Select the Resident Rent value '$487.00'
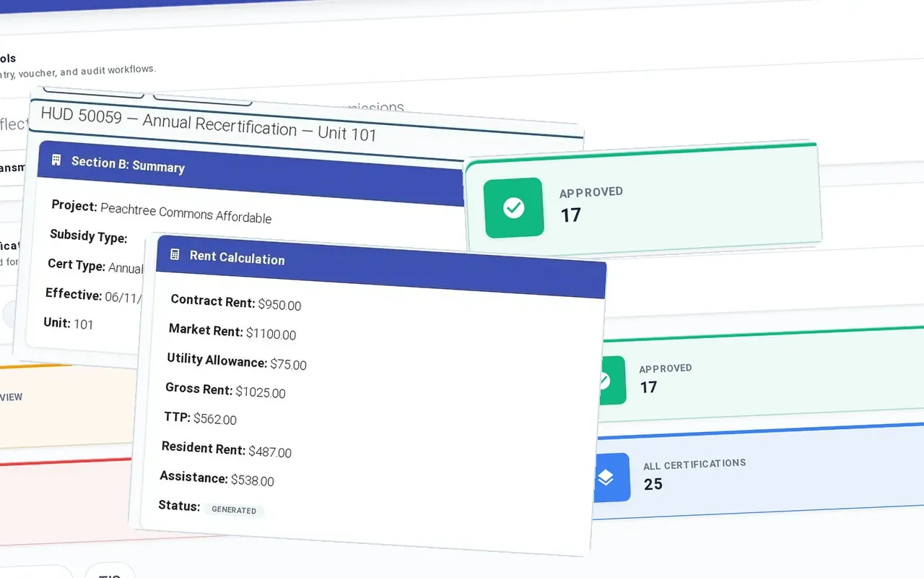The height and width of the screenshot is (578, 924). click(270, 452)
